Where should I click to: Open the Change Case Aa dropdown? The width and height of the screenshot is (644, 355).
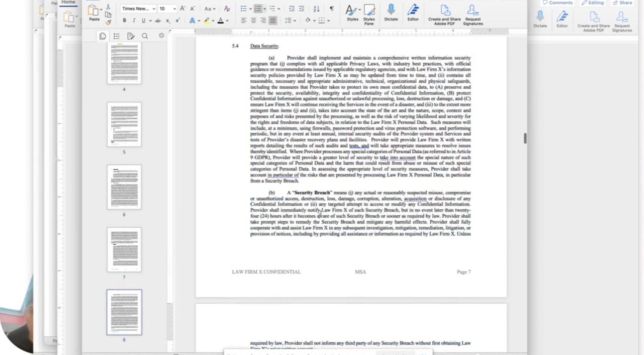[210, 8]
